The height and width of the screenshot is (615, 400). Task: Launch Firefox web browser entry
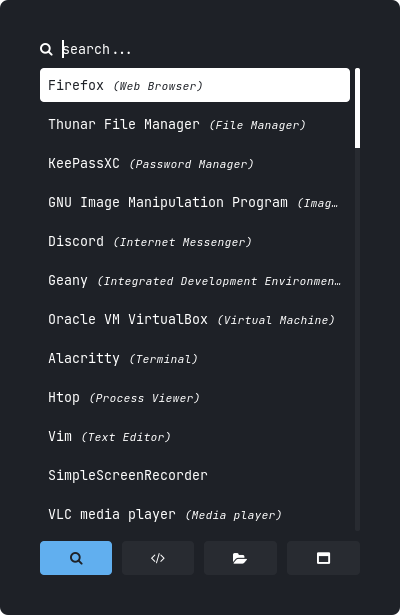click(195, 85)
